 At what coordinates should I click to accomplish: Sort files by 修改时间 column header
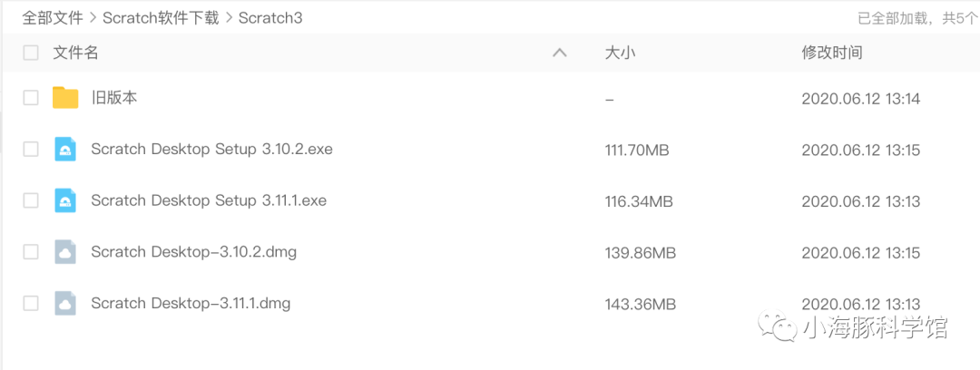[832, 54]
